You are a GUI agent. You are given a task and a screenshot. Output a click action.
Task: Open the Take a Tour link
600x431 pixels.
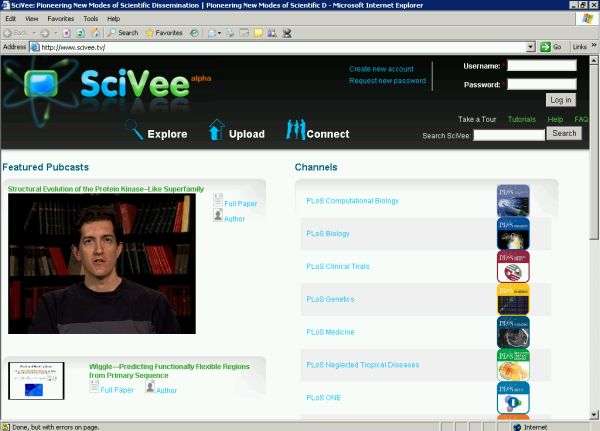click(477, 119)
